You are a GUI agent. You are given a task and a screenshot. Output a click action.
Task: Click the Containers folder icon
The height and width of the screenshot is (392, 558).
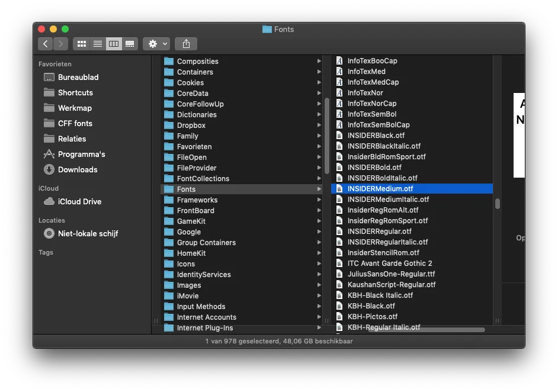point(169,72)
